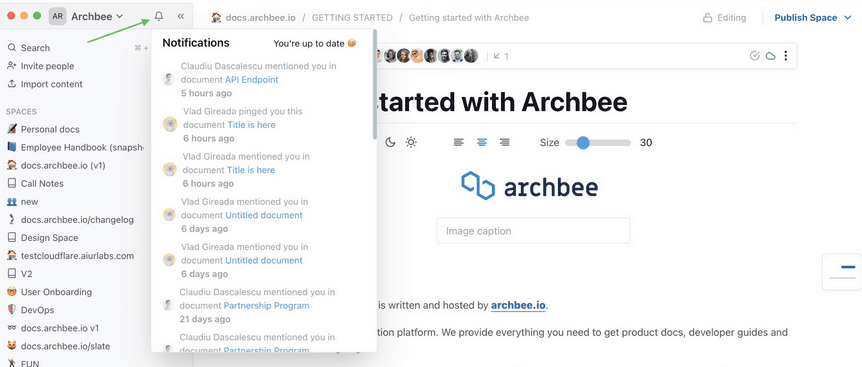862x367 pixels.
Task: Collapse the sidebar with double-chevron icon
Action: coord(181,16)
